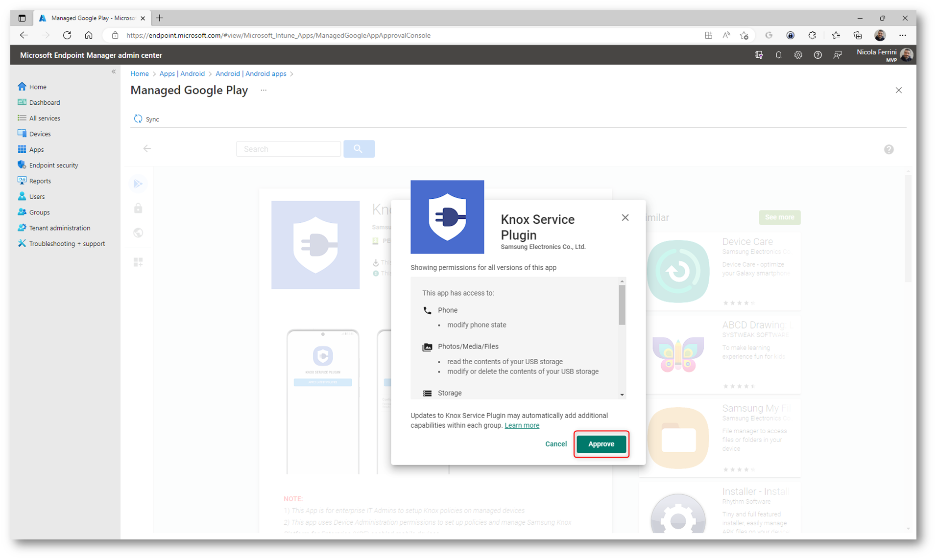
Task: Click the browser address bar URL
Action: 278,35
